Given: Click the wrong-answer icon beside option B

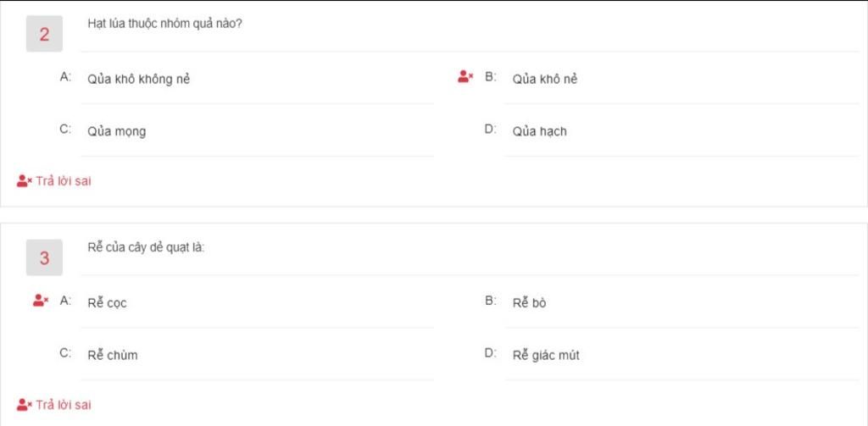Looking at the screenshot, I should 465,77.
